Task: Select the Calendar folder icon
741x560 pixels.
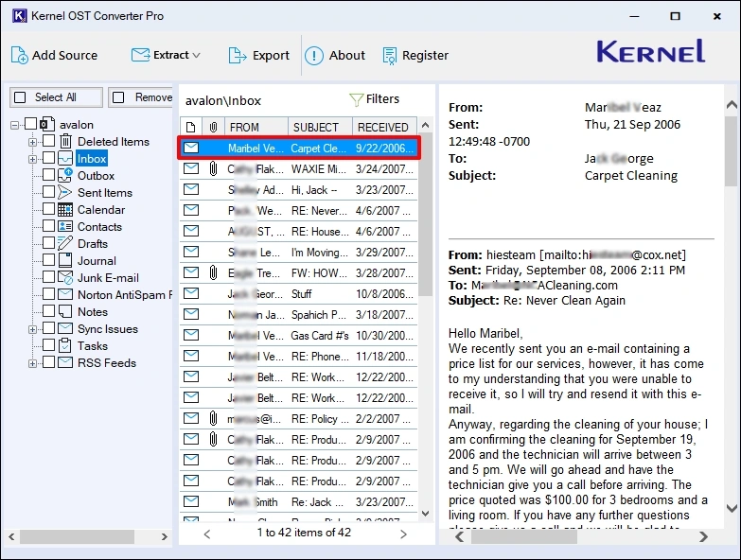Action: pos(65,210)
